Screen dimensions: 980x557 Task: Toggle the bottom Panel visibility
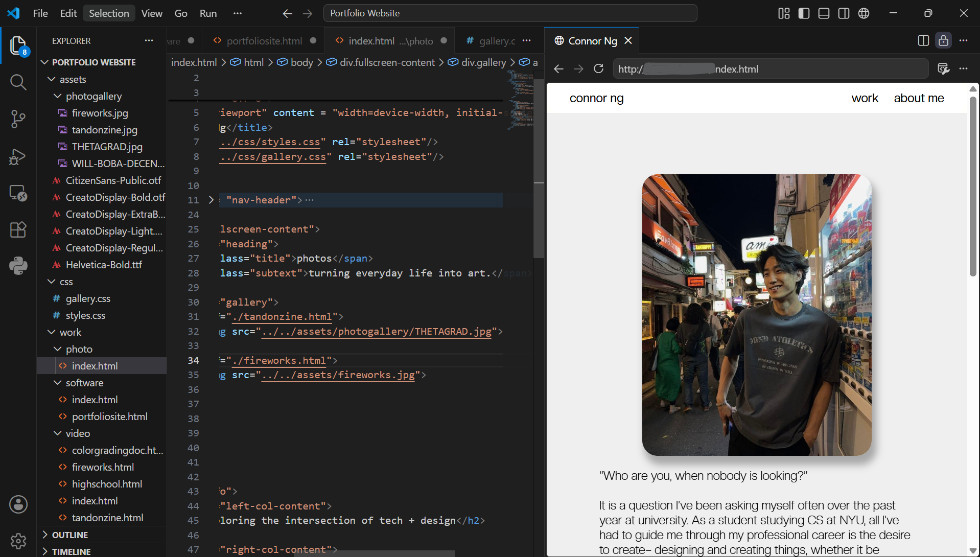(824, 13)
